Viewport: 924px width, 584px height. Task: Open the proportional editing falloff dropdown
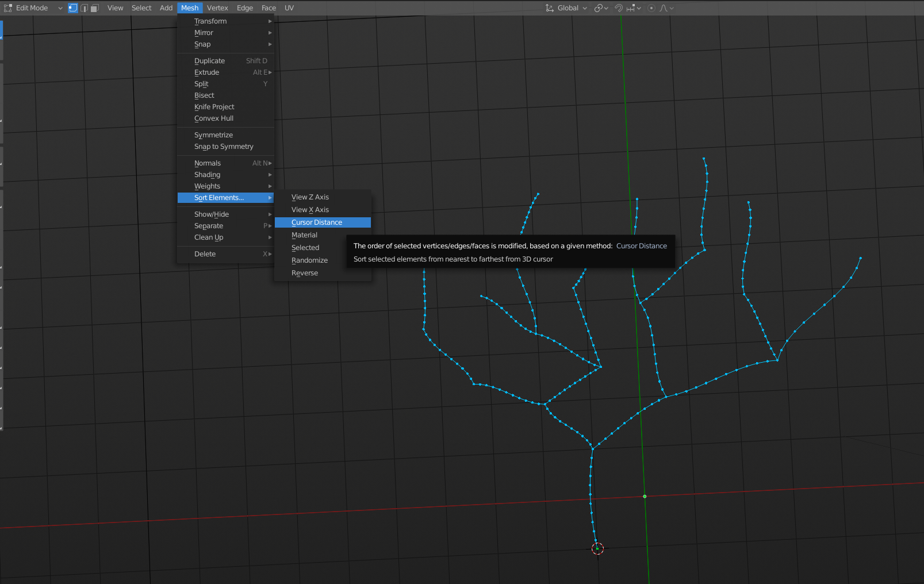(667, 8)
